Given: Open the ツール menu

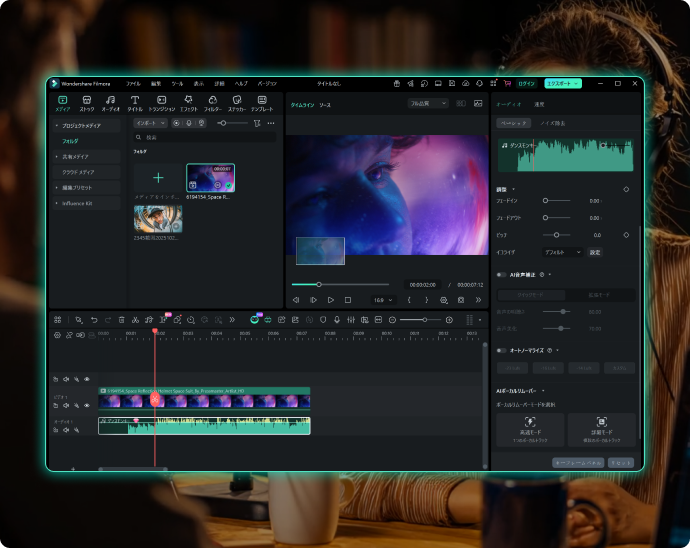Looking at the screenshot, I should [x=177, y=83].
